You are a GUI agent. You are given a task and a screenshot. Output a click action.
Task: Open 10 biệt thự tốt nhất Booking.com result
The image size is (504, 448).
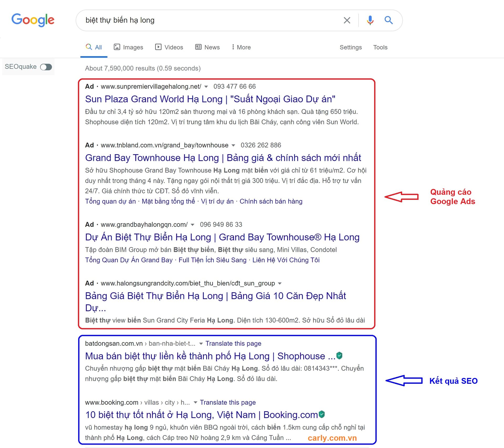pos(202,415)
